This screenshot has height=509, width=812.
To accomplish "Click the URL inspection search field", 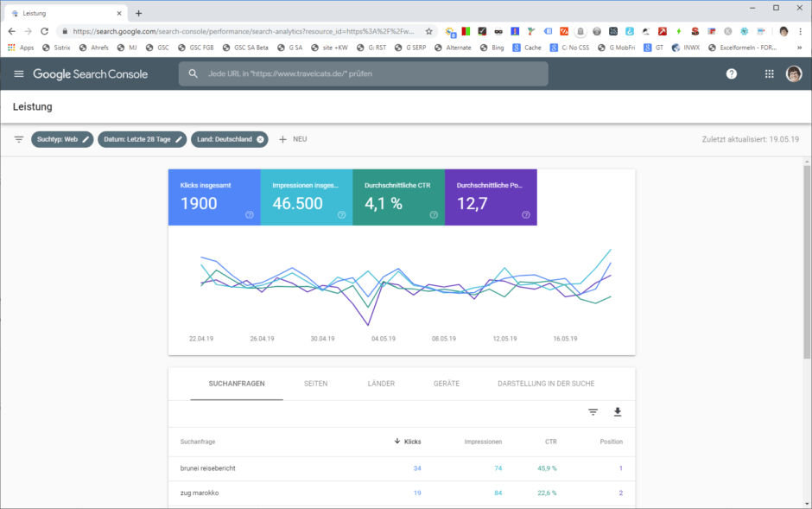I will (x=364, y=74).
